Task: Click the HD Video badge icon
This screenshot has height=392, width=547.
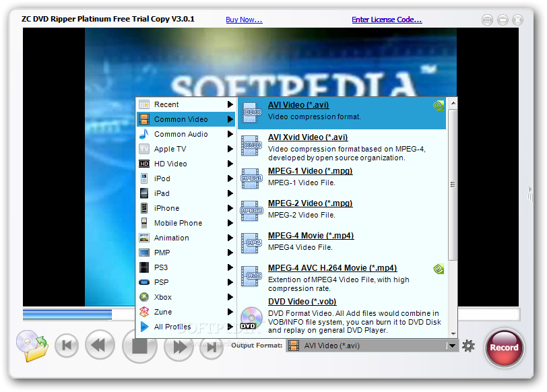Action: coord(144,164)
